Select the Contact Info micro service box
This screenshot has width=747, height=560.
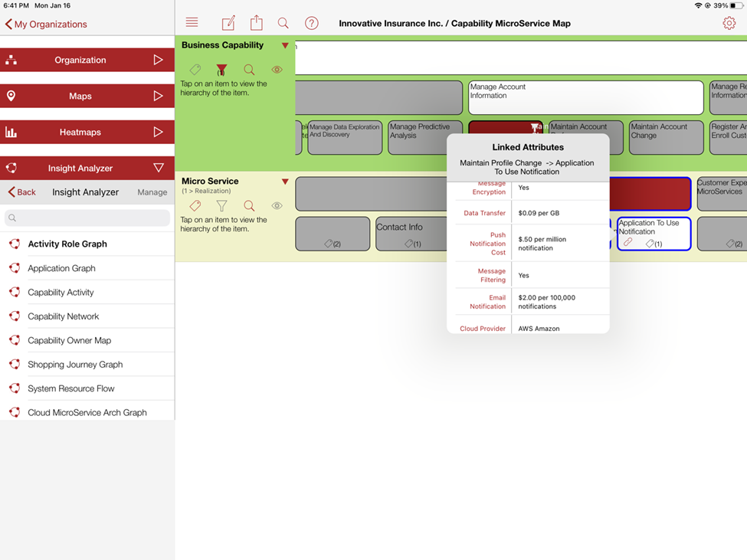point(411,234)
